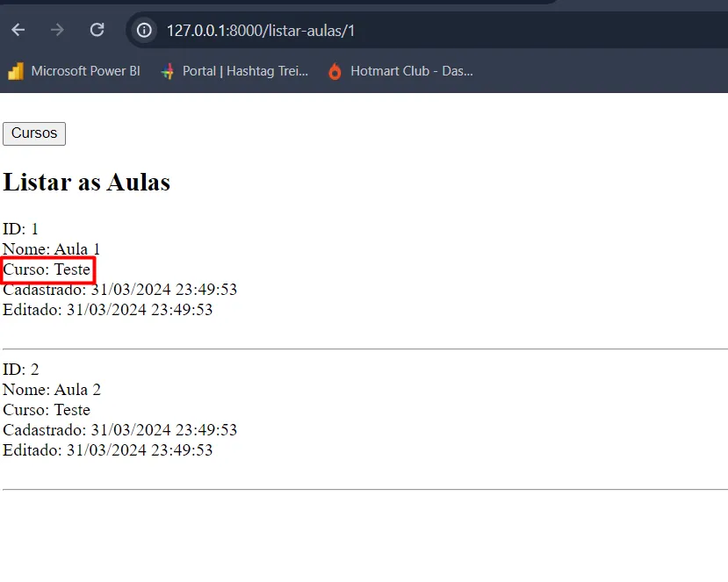The image size is (728, 582).
Task: Click the forward navigation arrow
Action: pos(56,29)
